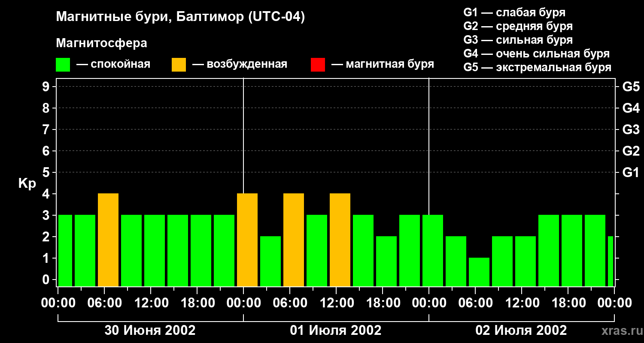
Task: Click the orange 'возбужденная' legend swatch
Action: click(x=179, y=65)
